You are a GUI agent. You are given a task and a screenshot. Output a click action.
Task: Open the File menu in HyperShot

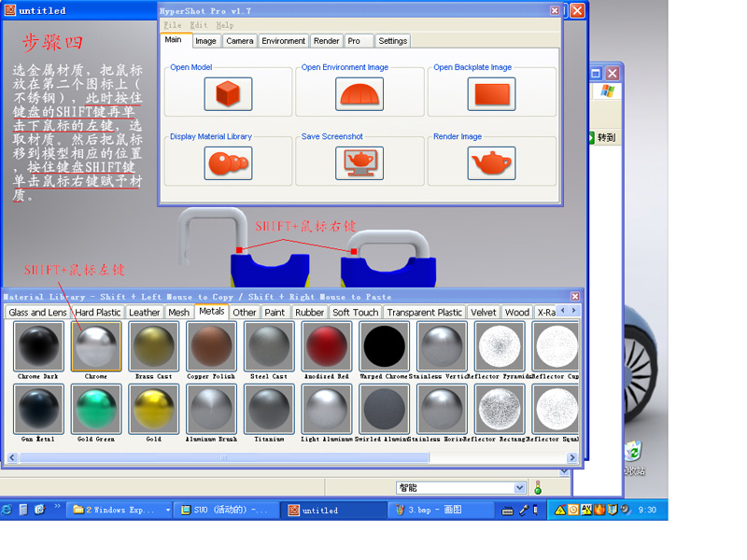173,25
